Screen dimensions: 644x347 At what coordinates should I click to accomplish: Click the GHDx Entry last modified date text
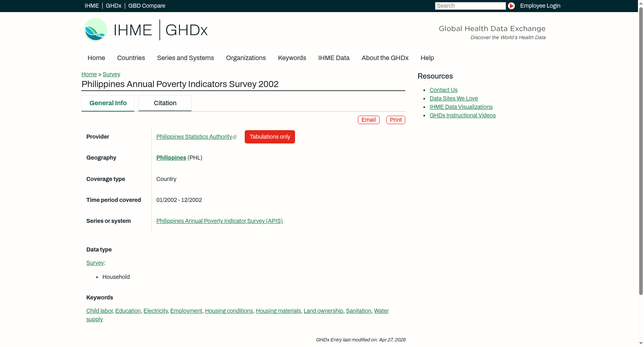point(361,340)
